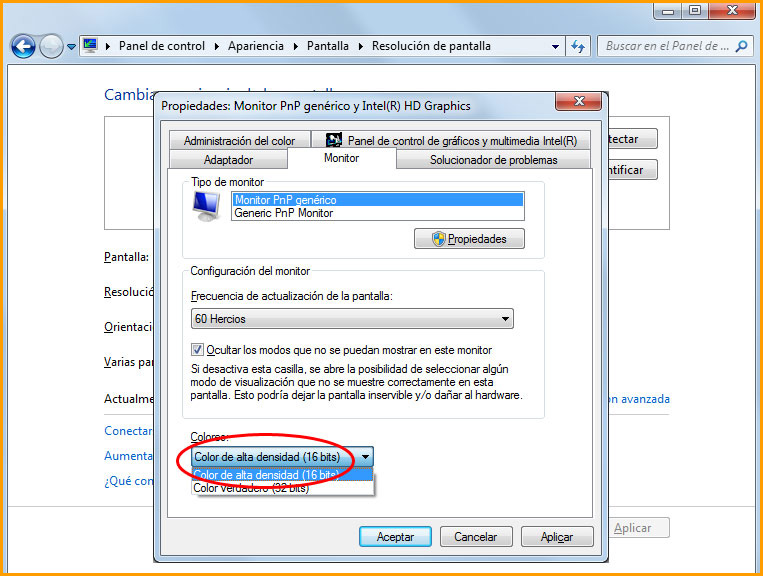
Task: Choose 'Color verdadero (32 bits)' option
Action: (x=283, y=488)
